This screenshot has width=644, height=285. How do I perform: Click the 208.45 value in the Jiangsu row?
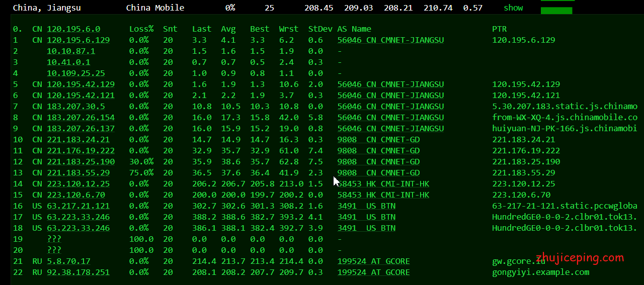click(x=319, y=8)
